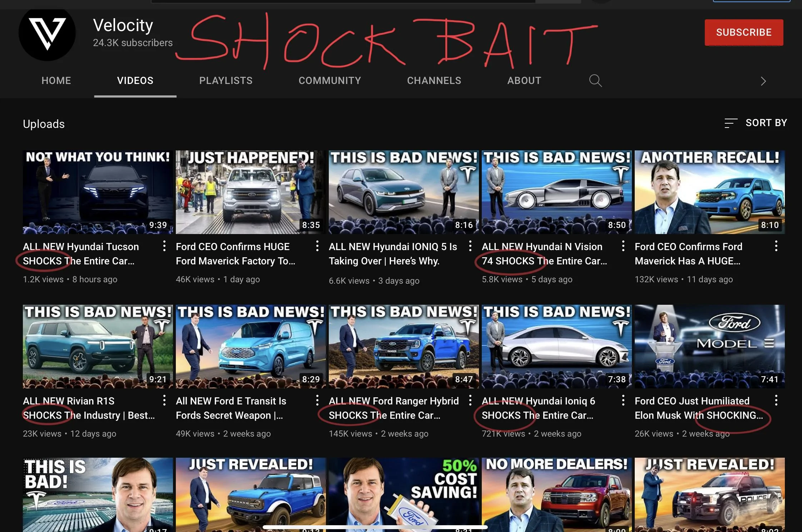Screen dimensions: 802x532
Task: Play the 'JUST REVEALED!' police truck thumbnail
Action: coord(710,495)
